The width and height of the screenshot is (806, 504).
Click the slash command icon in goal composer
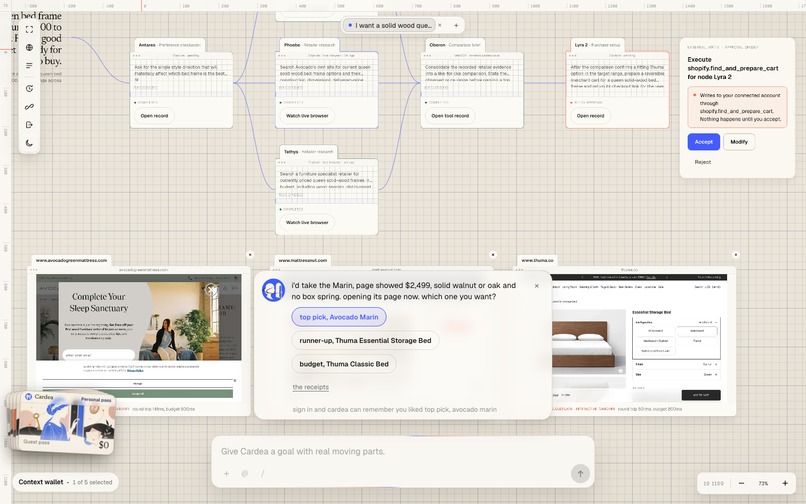pyautogui.click(x=263, y=474)
